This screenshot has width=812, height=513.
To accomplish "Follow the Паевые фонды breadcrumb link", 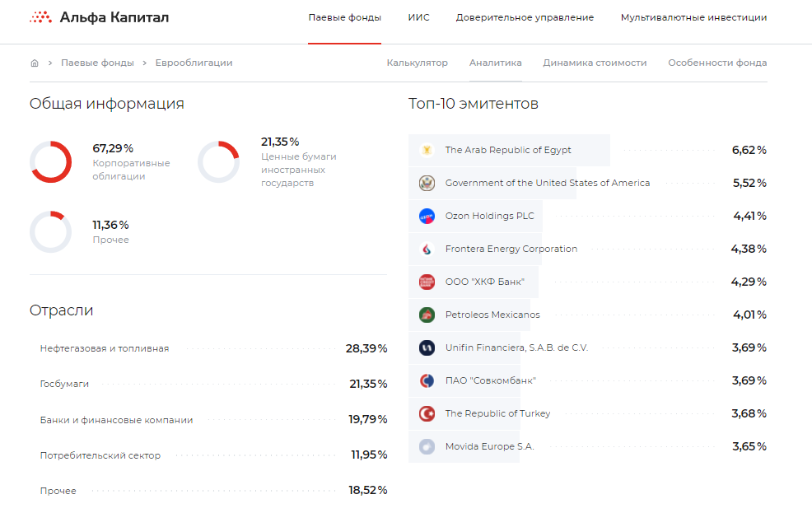I will pyautogui.click(x=97, y=63).
